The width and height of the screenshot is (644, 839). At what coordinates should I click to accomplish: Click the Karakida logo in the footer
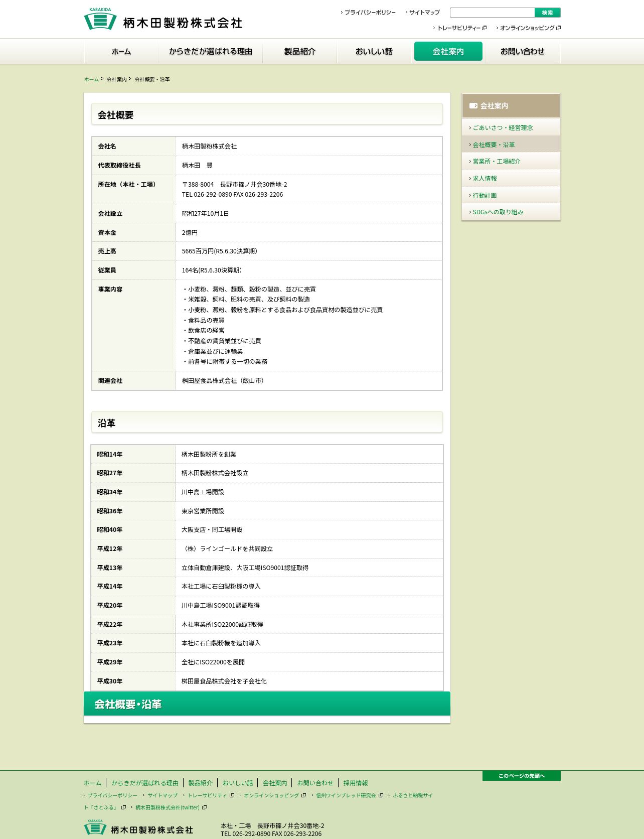pyautogui.click(x=138, y=827)
